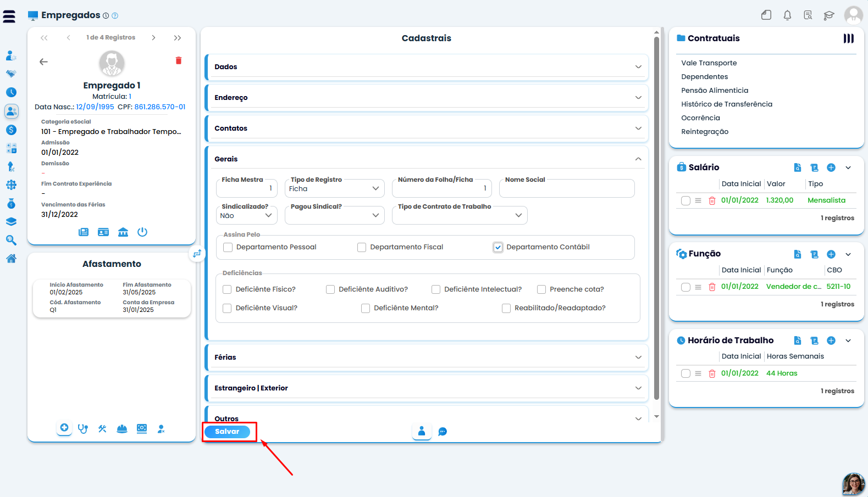Add a new Função record
The image size is (868, 497).
point(831,254)
